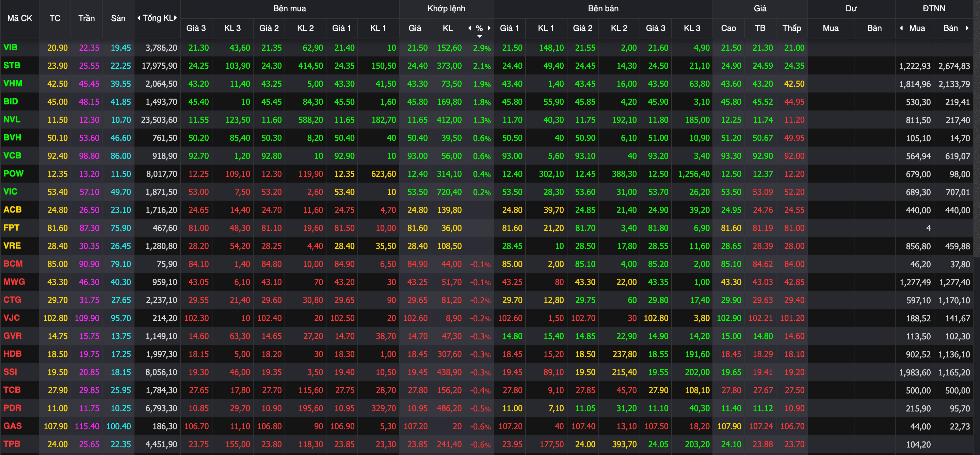Open stock VIB from the list
This screenshot has height=455, width=980.
pyautogui.click(x=10, y=48)
